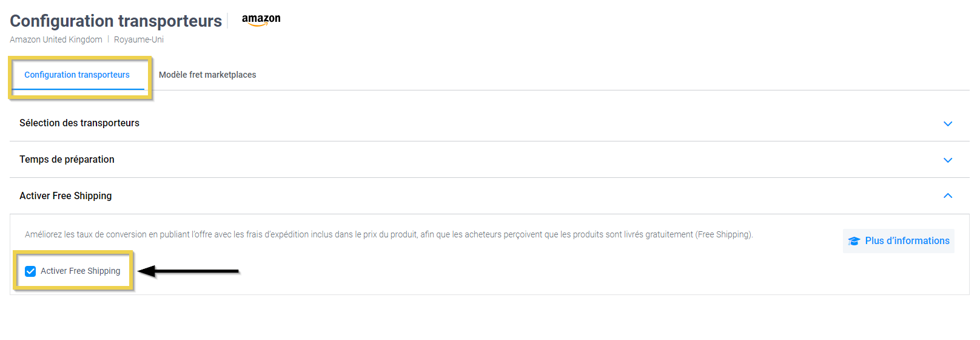Expand the Temps de préparation chevron
This screenshot has height=340, width=980.
(948, 160)
